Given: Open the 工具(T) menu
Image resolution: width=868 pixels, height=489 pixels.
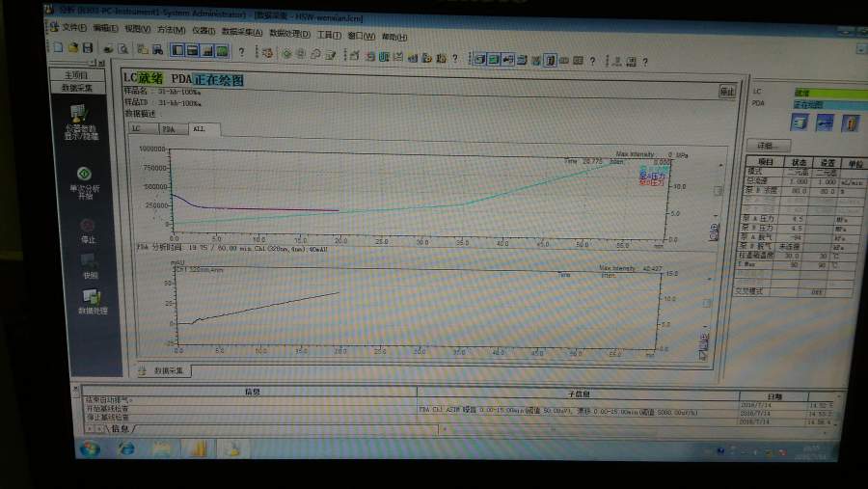Looking at the screenshot, I should pos(329,35).
